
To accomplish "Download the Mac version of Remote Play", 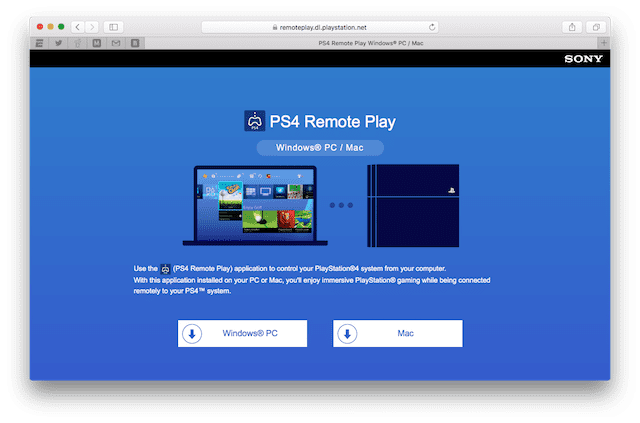I will pyautogui.click(x=398, y=333).
